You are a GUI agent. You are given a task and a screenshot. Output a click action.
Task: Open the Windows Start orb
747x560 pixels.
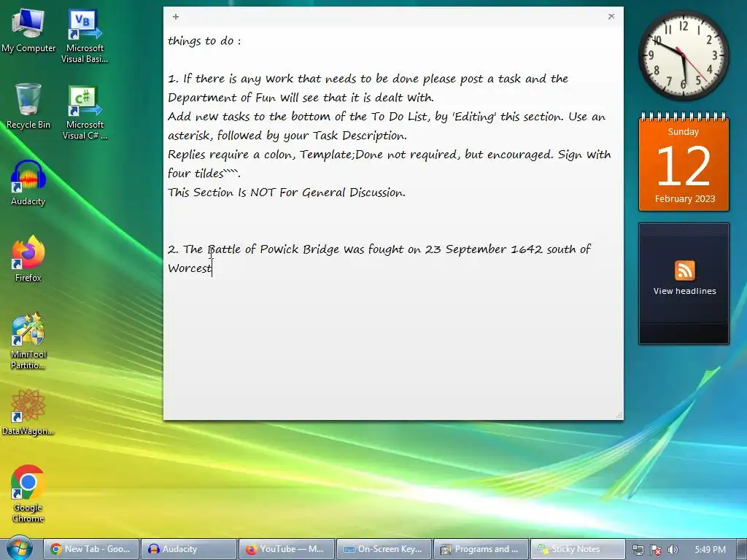pos(19,548)
